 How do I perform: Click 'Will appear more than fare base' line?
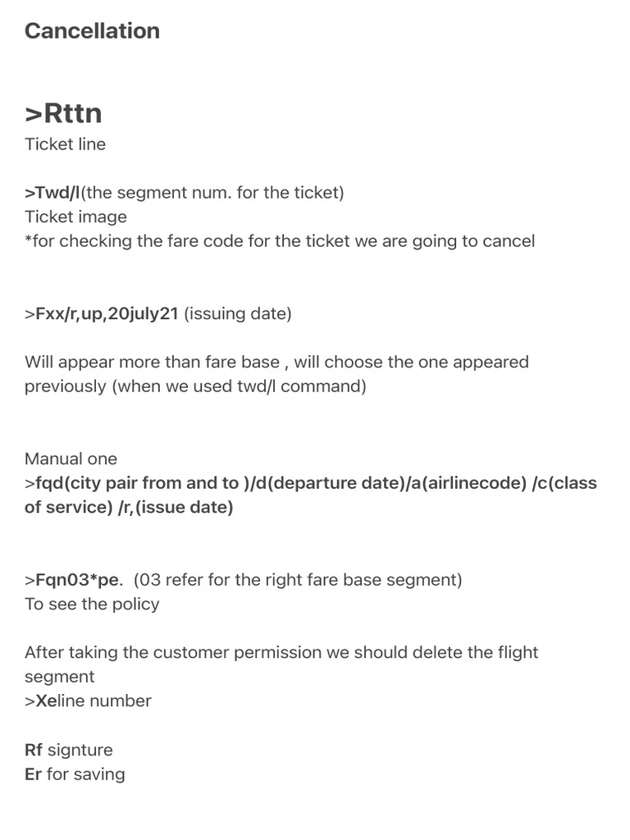(x=276, y=362)
